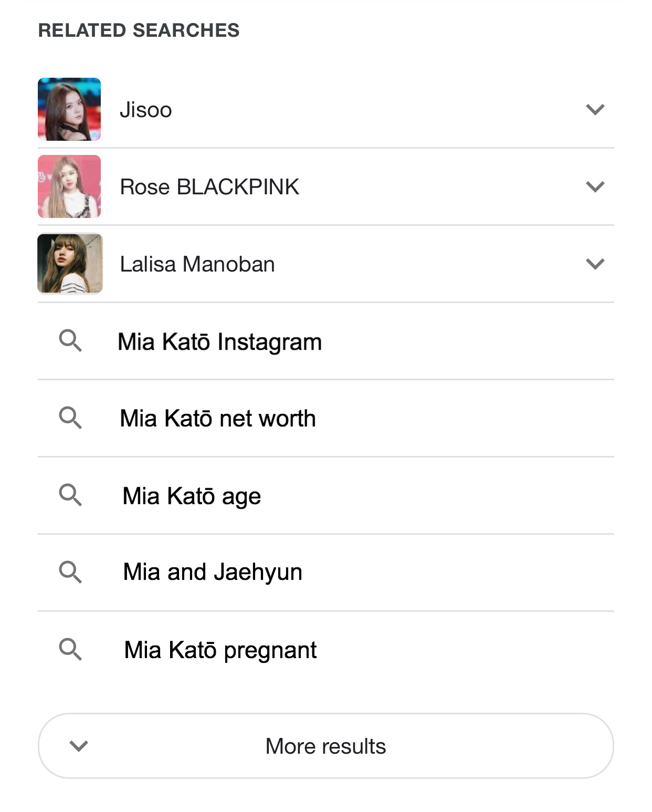Click search icon beside Mia Katō net worth
Viewport: 652px width, 812px height.
70,418
